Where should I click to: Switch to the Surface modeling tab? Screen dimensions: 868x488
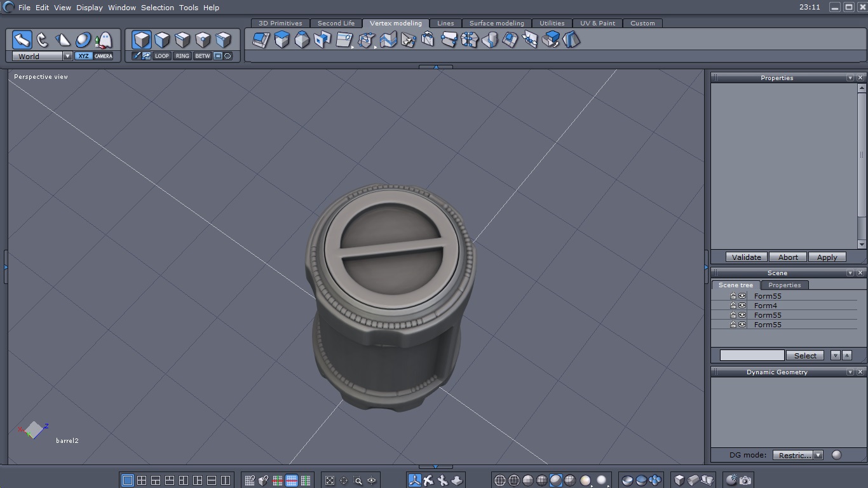coord(496,24)
